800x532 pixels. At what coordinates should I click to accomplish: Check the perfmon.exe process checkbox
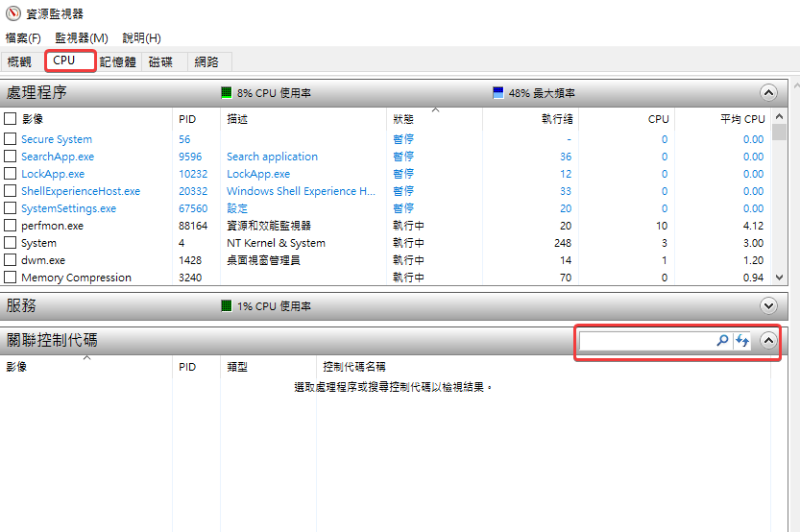click(11, 225)
